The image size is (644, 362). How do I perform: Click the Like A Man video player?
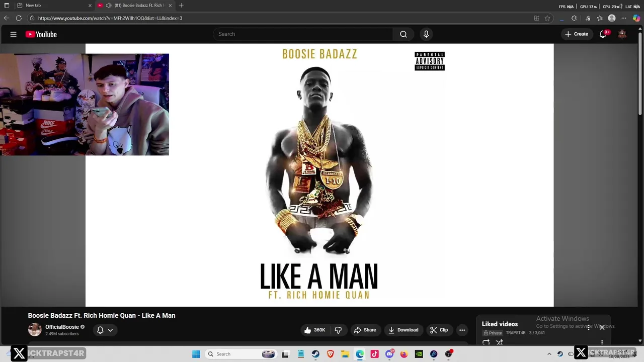(319, 175)
